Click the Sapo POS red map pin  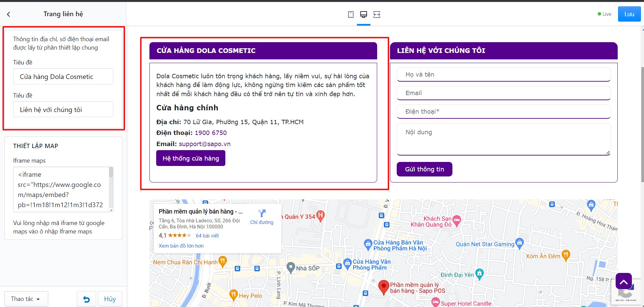click(384, 287)
